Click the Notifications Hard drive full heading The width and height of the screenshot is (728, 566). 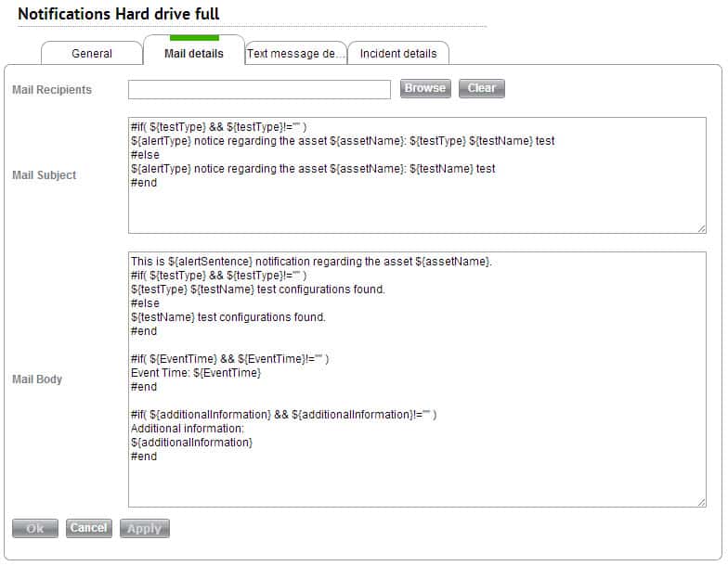click(x=119, y=14)
